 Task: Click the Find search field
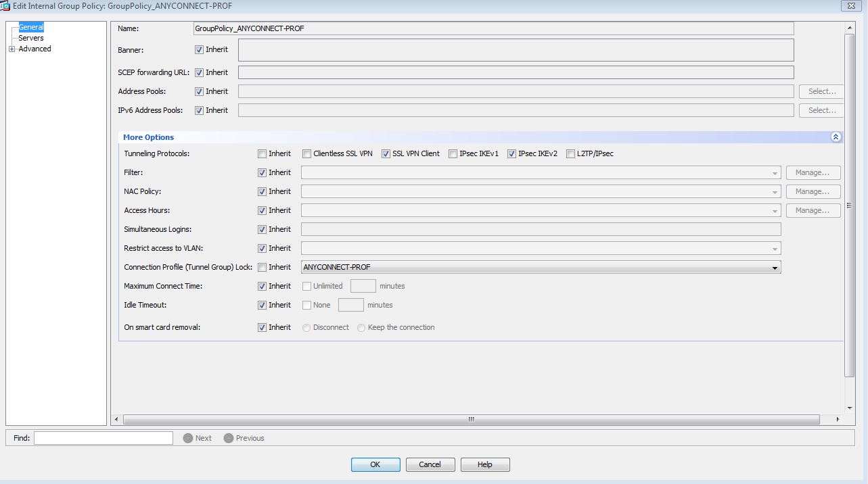pos(104,438)
